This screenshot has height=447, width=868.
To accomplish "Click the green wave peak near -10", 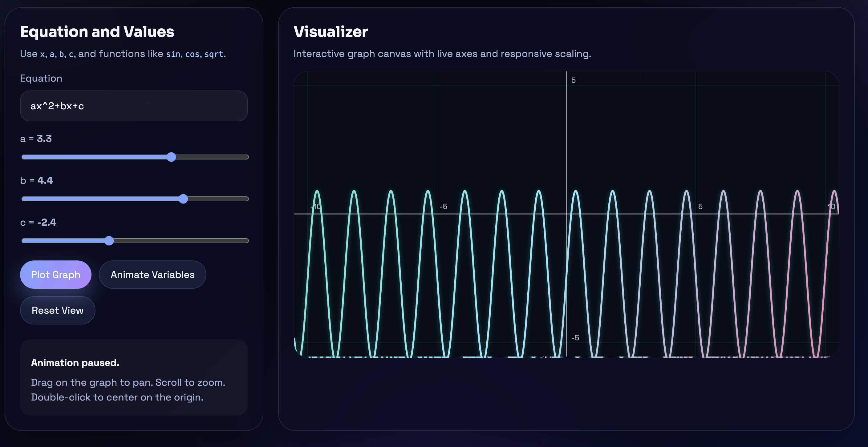I will click(317, 191).
